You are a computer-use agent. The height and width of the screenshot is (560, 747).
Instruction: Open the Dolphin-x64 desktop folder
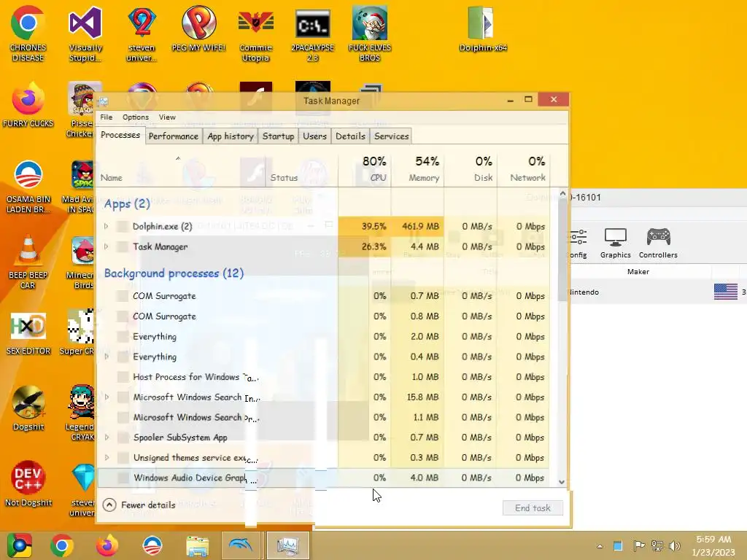coord(483,28)
